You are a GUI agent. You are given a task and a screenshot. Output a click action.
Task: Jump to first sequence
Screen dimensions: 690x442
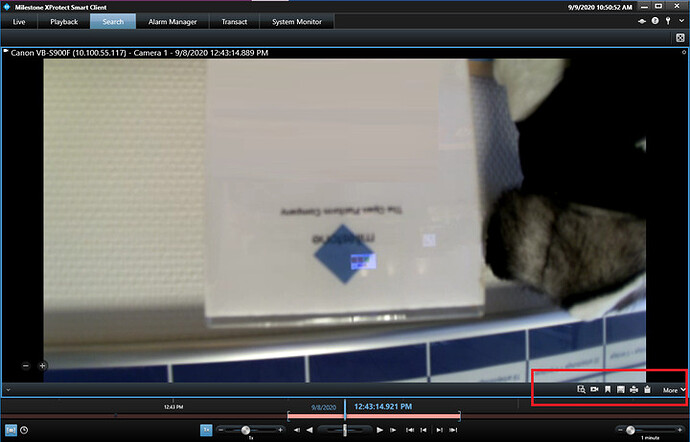click(x=410, y=430)
